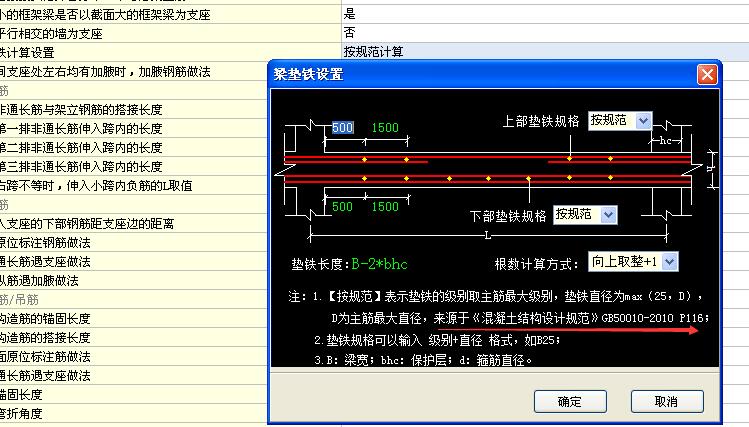Open the 上部垫铁规格 dropdown
Screen dimensions: 749x427
point(643,120)
